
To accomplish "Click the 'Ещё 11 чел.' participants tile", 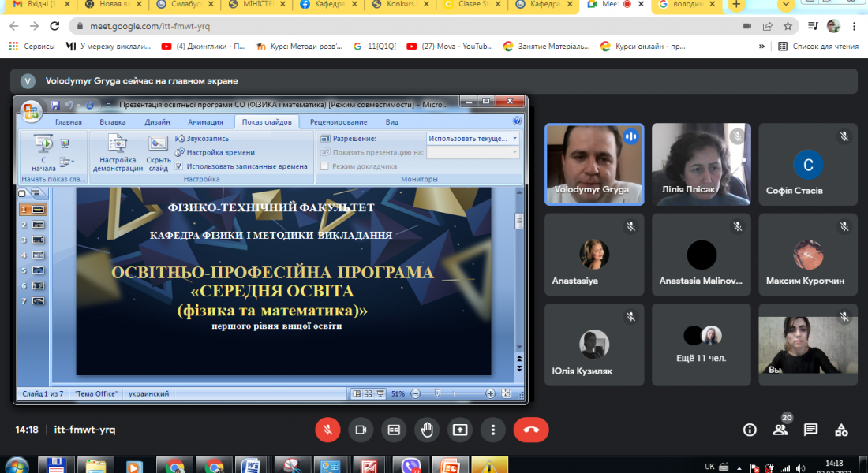I will tap(702, 343).
